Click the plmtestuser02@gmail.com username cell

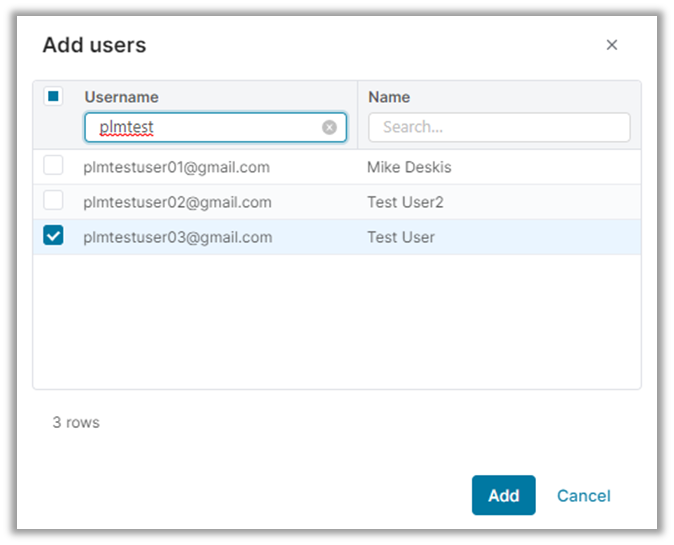tap(177, 202)
